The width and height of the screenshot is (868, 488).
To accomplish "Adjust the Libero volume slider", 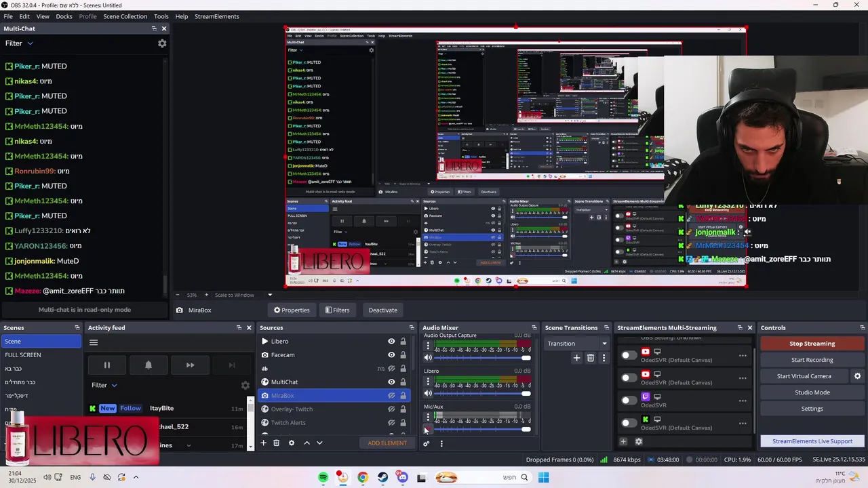I will click(x=483, y=393).
